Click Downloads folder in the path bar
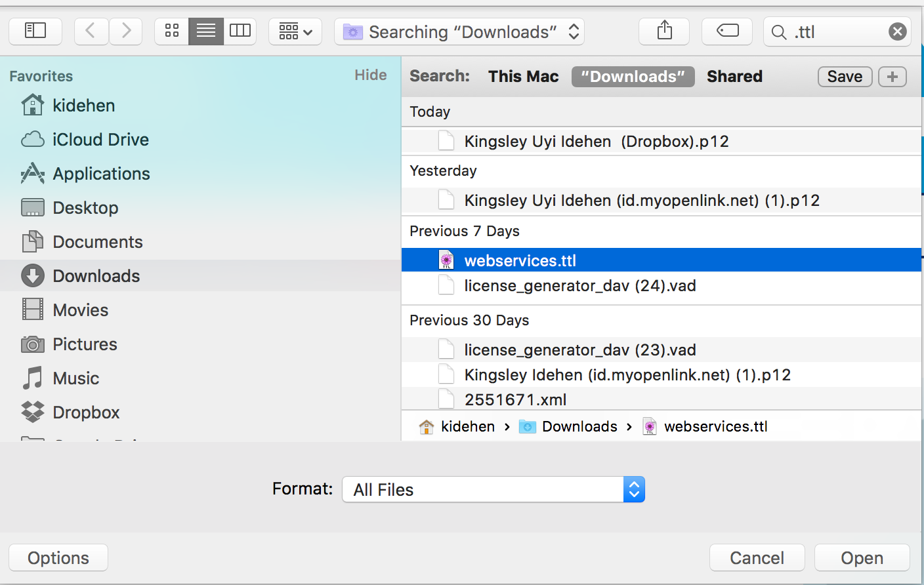Viewport: 924px width, 585px height. pyautogui.click(x=568, y=427)
